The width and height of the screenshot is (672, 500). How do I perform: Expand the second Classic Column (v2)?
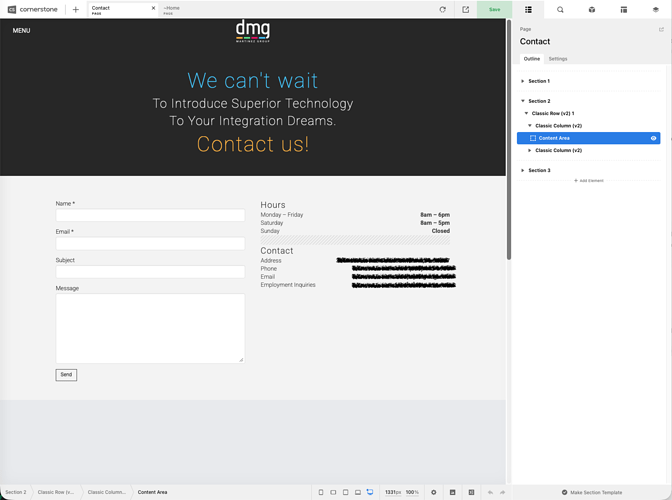[x=530, y=150]
